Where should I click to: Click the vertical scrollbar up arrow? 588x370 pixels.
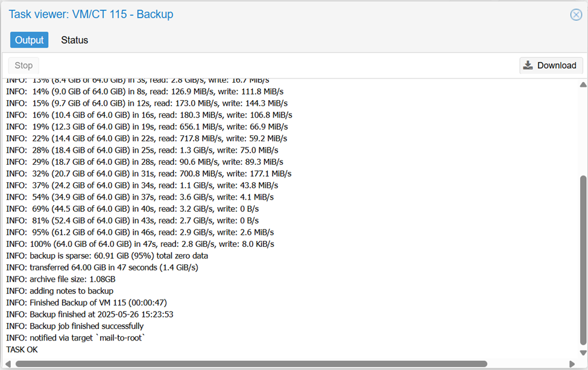583,85
